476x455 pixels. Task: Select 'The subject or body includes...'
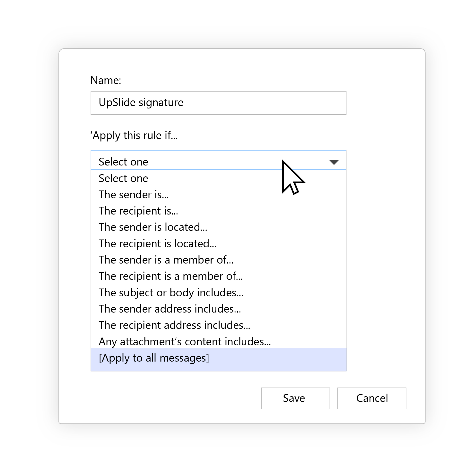pos(171,293)
